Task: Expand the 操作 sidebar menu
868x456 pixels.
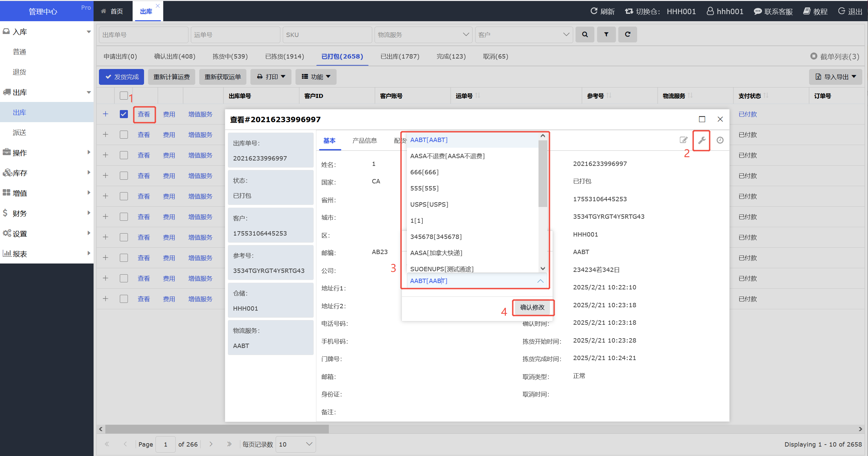Action: pyautogui.click(x=47, y=153)
